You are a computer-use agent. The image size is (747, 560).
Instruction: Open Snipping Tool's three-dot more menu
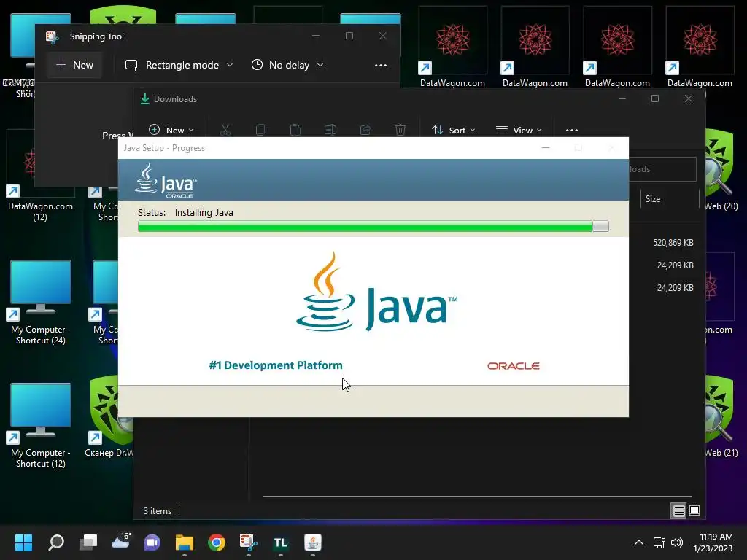381,65
